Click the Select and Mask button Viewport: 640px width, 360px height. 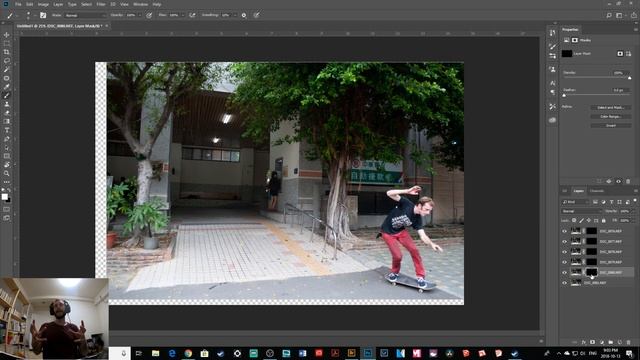[x=611, y=108]
